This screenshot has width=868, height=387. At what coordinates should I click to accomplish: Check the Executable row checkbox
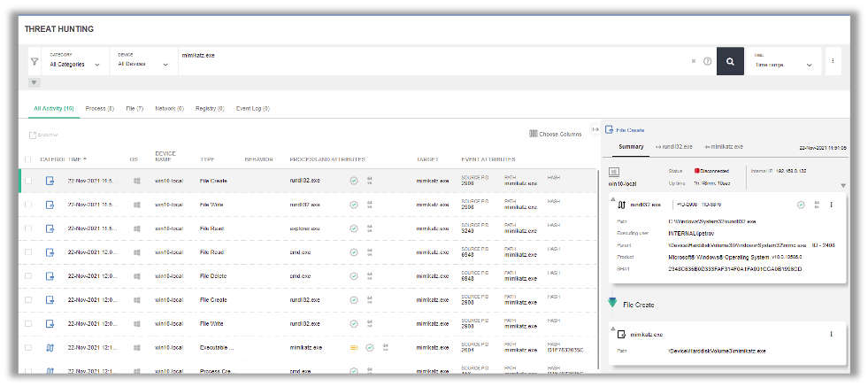point(27,348)
